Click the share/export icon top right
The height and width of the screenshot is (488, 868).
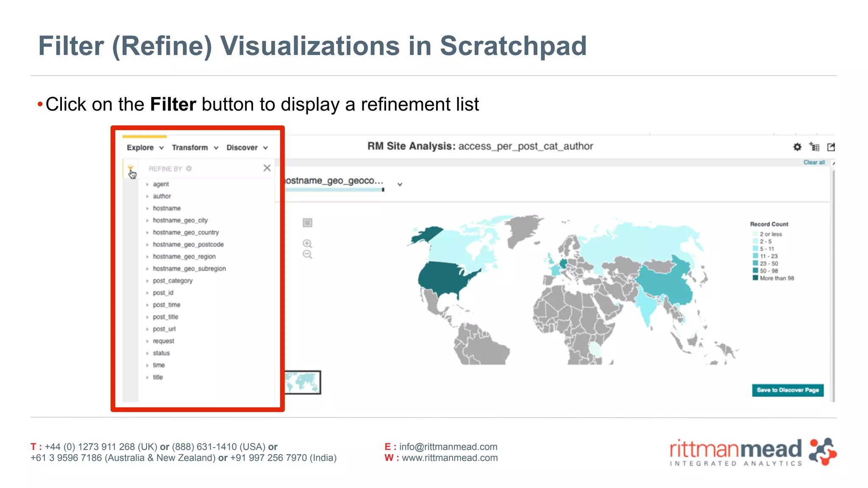pos(831,147)
